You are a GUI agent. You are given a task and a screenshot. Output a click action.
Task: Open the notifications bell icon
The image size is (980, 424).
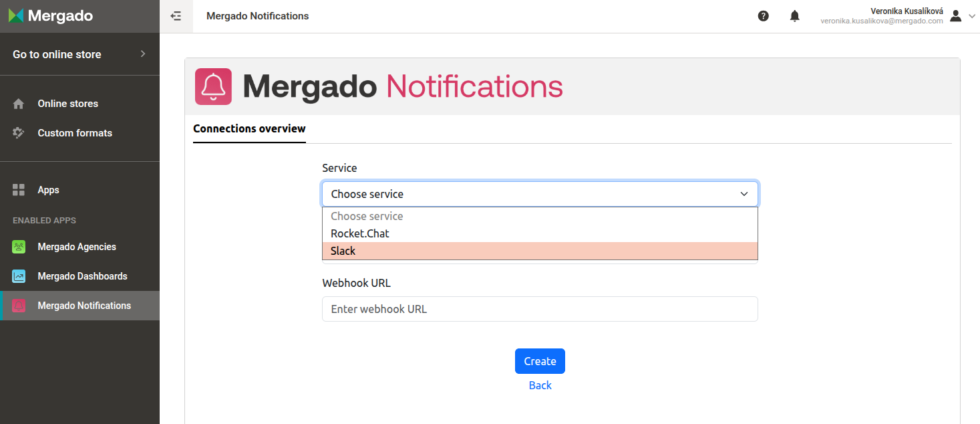(x=794, y=16)
